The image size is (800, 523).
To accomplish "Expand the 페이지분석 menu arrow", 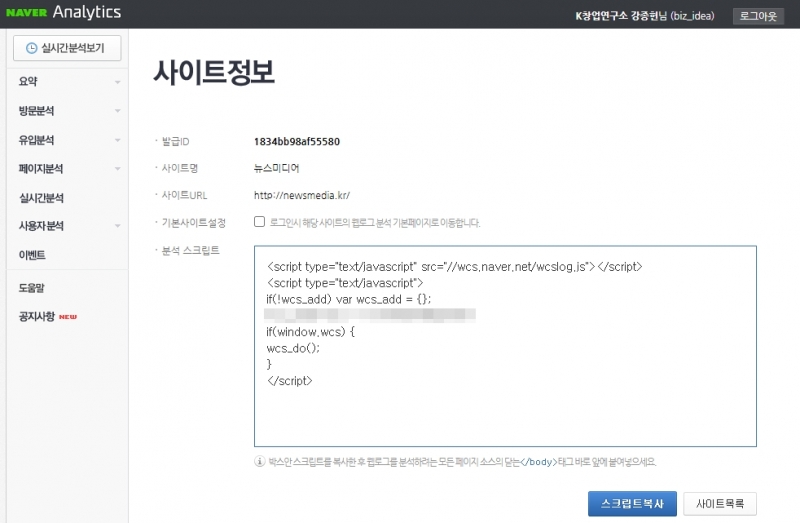I will tap(118, 168).
